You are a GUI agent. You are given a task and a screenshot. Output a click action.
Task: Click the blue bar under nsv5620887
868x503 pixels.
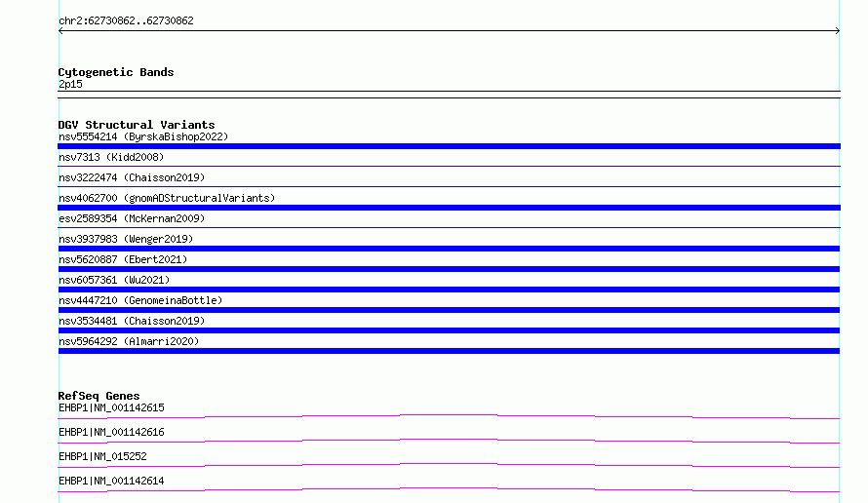point(449,269)
